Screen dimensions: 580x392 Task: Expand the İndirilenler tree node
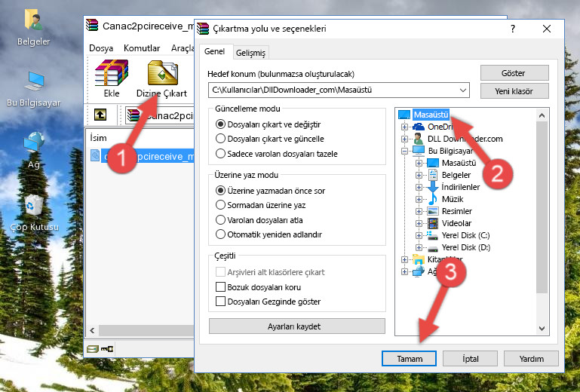(419, 187)
